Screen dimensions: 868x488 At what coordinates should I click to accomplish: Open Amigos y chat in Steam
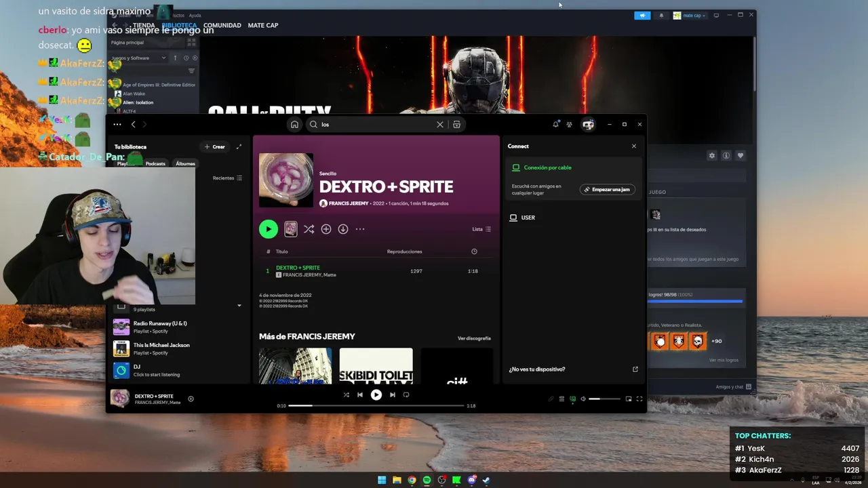click(x=734, y=387)
